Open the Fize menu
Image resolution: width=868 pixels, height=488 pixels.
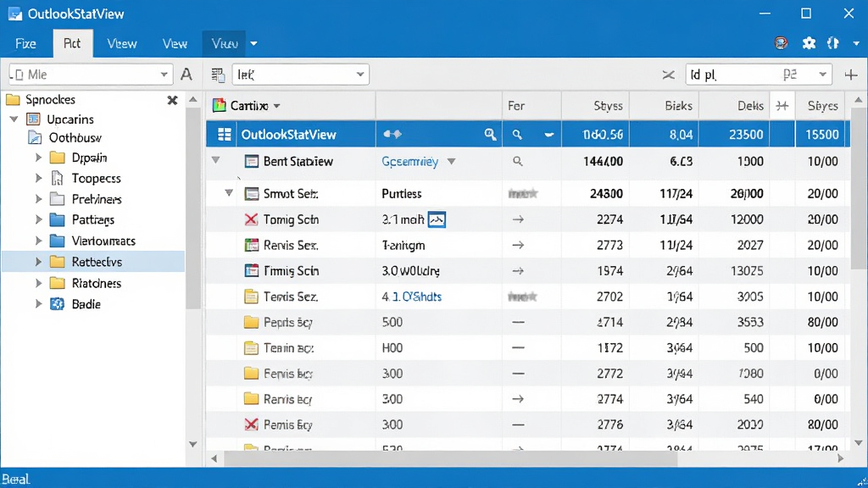tap(25, 44)
